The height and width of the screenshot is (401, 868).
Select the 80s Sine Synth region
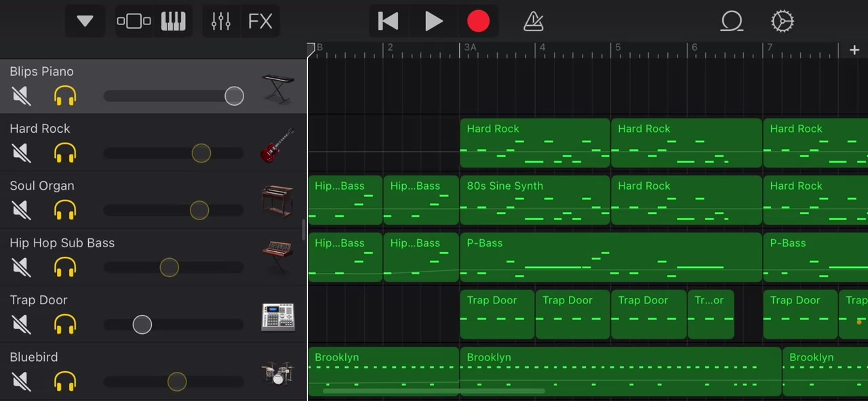point(535,200)
